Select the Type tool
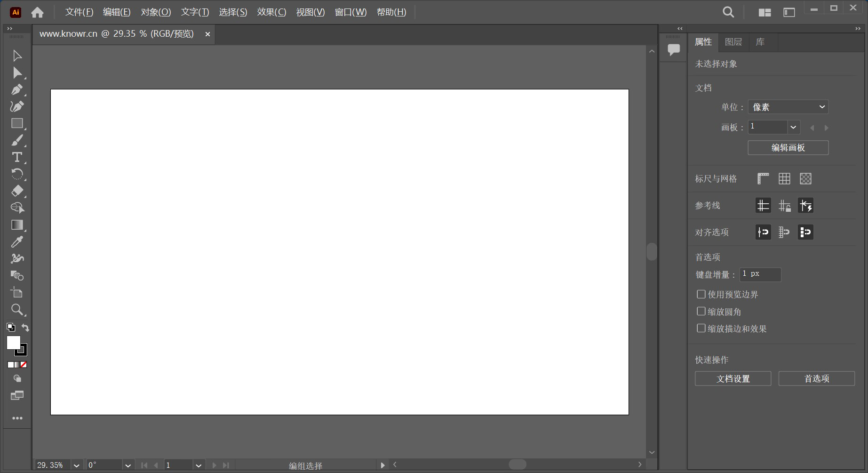The height and width of the screenshot is (473, 868). click(x=17, y=157)
